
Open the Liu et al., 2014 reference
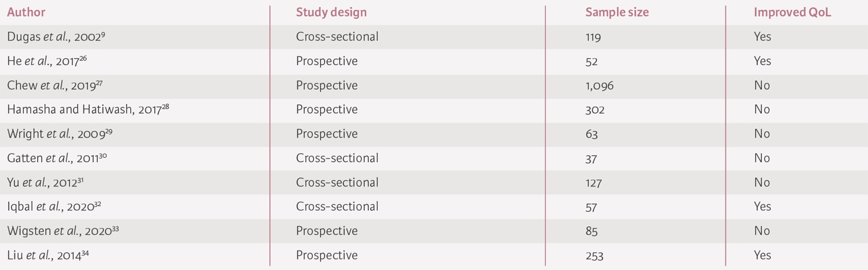tap(48, 256)
